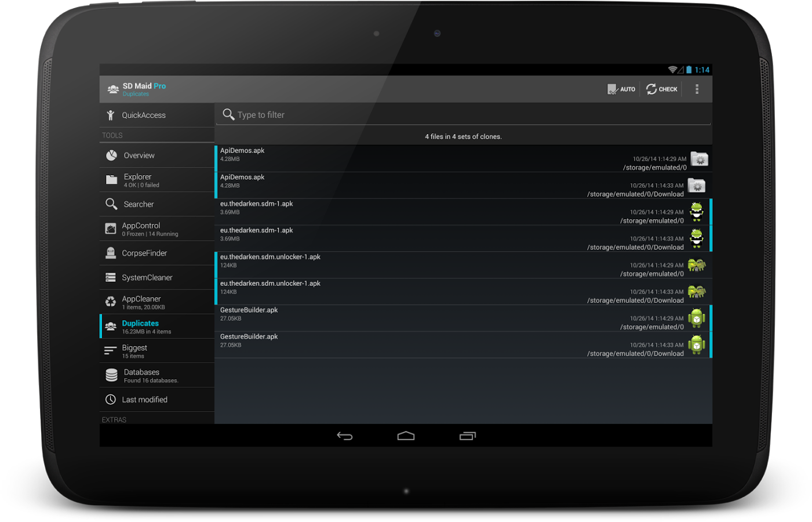Select eu.thedarken.sdm-1.apk in /storage/emulated/0
Viewport: 812px width, 522px height.
463,212
